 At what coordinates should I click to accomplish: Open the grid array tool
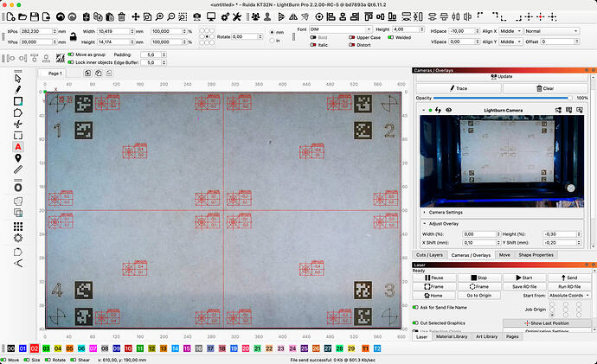coord(18,227)
